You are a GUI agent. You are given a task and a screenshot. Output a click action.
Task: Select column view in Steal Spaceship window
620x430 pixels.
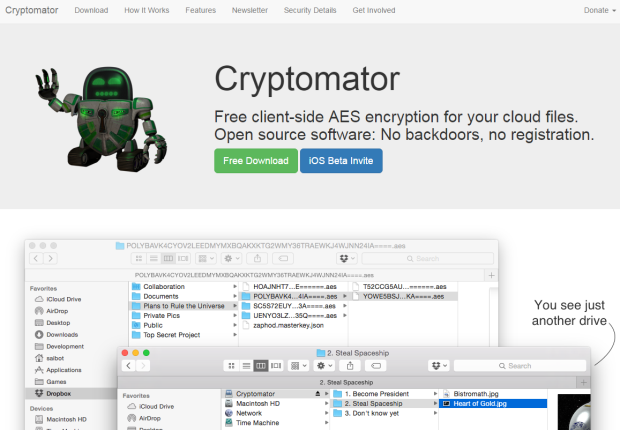[261, 366]
